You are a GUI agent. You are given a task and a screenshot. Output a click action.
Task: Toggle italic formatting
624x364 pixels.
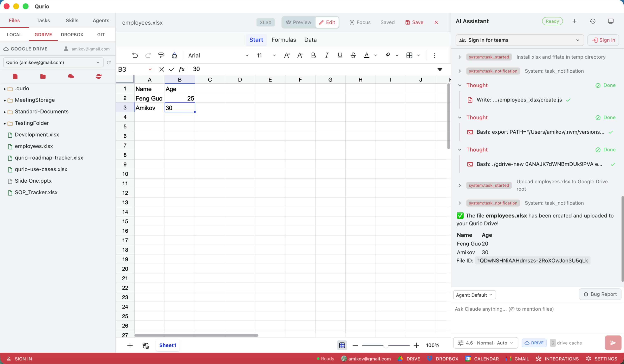[x=326, y=55]
